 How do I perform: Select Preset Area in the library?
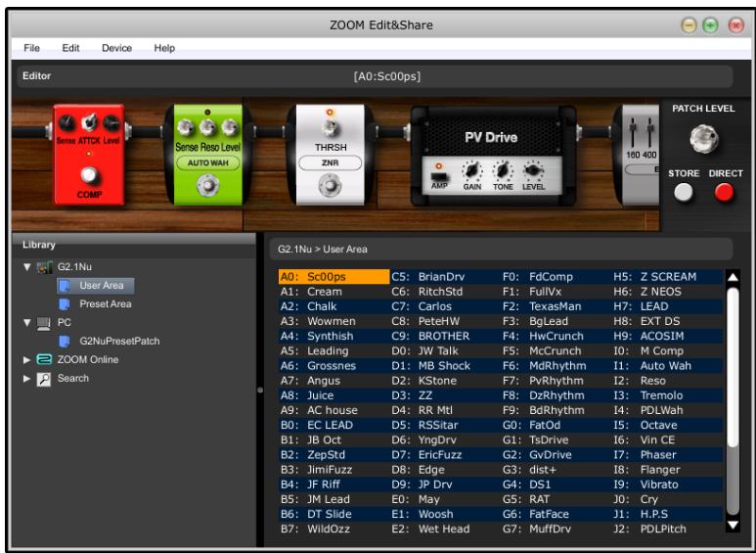point(106,304)
